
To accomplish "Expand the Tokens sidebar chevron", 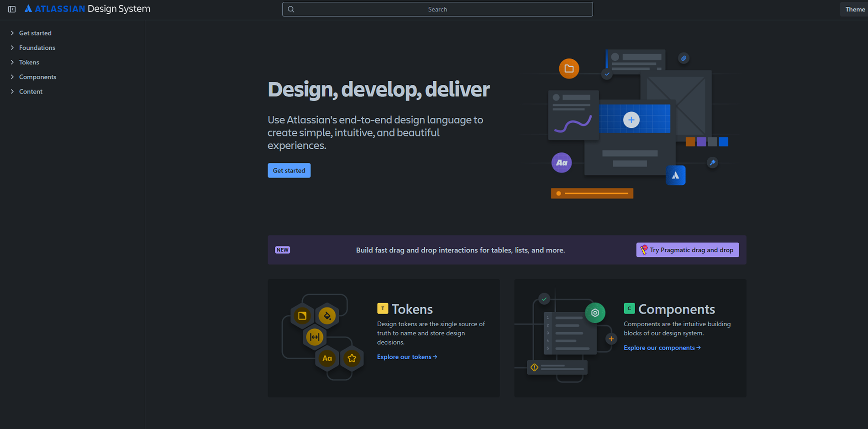I will [x=12, y=62].
